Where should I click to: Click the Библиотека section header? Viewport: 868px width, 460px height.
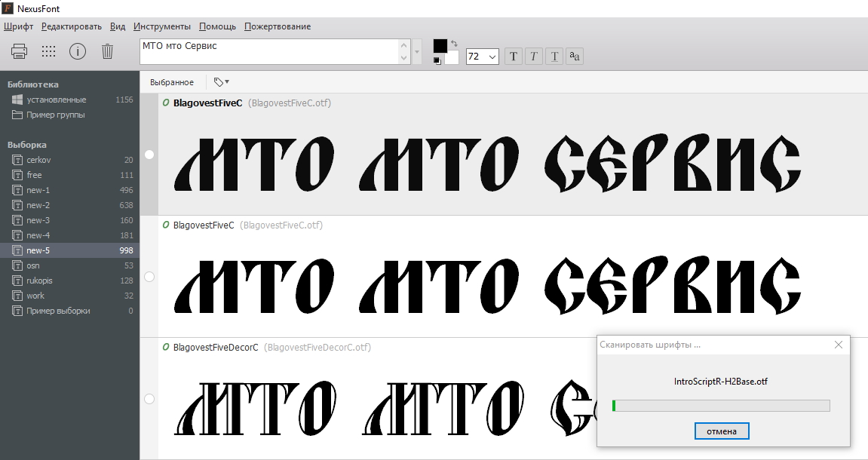click(x=32, y=84)
